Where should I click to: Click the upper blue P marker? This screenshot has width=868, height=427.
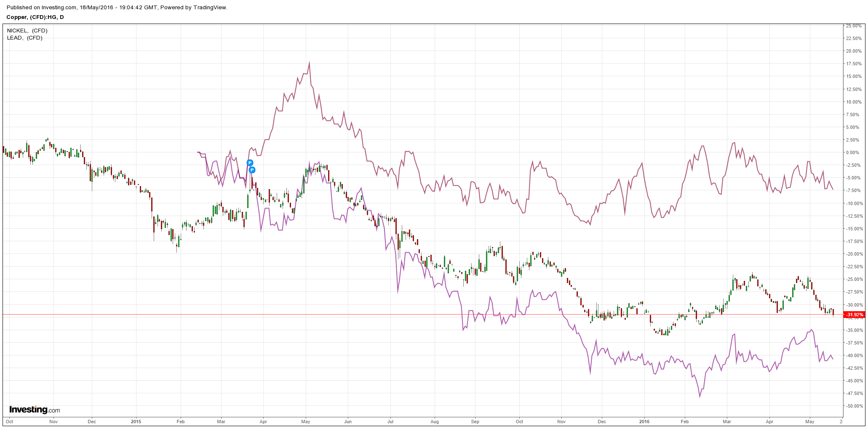click(250, 163)
